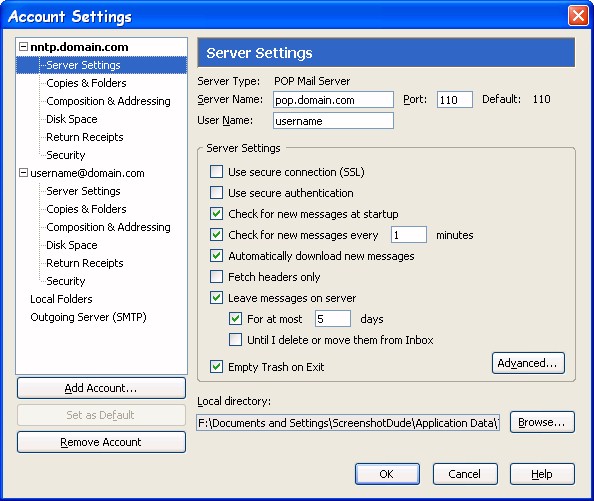Select Disk Space under username@domain.com
The width and height of the screenshot is (594, 501).
click(x=72, y=245)
